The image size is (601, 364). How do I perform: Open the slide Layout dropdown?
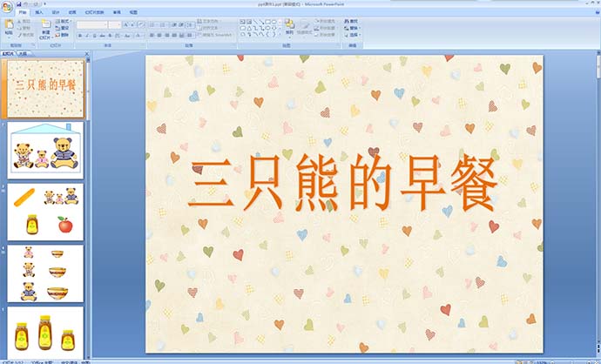coord(64,22)
